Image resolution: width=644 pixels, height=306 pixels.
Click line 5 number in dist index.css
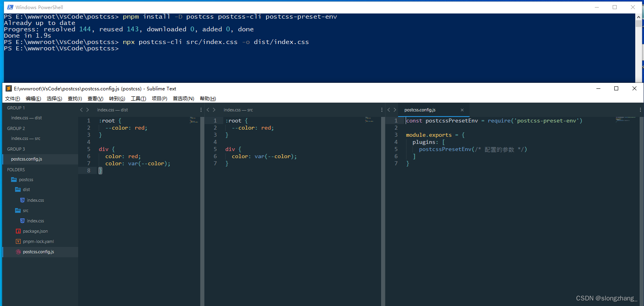click(x=89, y=149)
